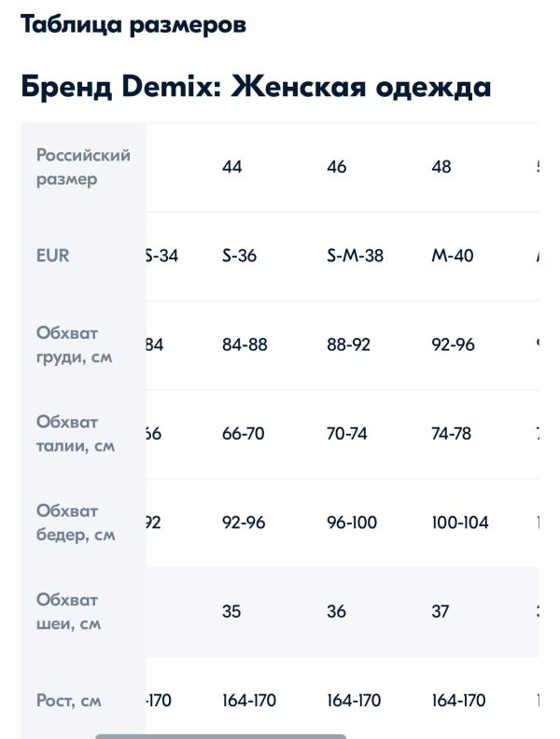The image size is (560, 739).
Task: Click the 'Бренд Demix: Женская одежда' title
Action: [256, 87]
